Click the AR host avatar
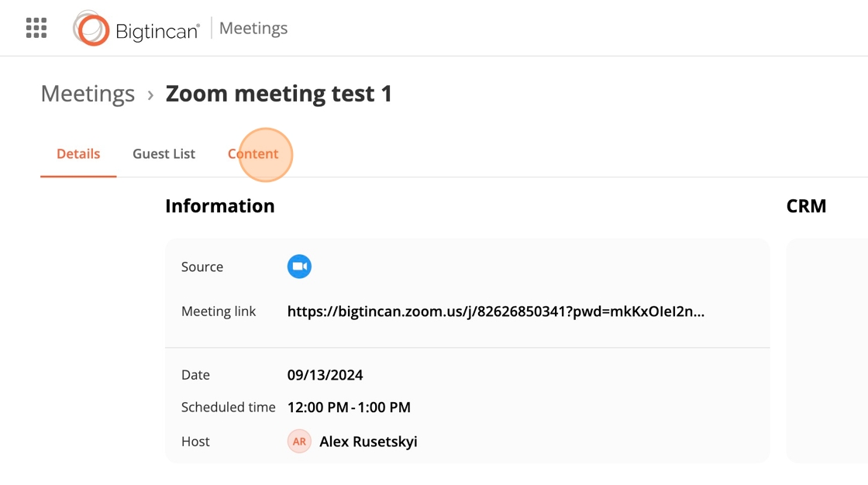Image resolution: width=868 pixels, height=485 pixels. click(x=299, y=442)
